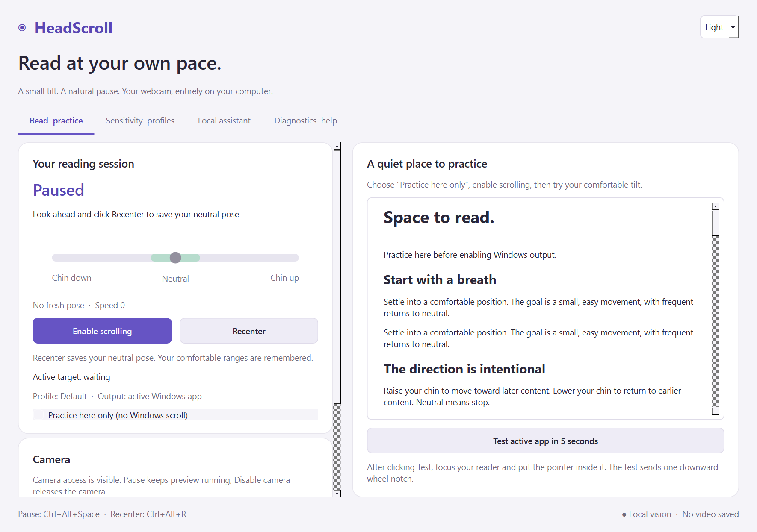757x532 pixels.
Task: Click the Paused status text
Action: [59, 190]
